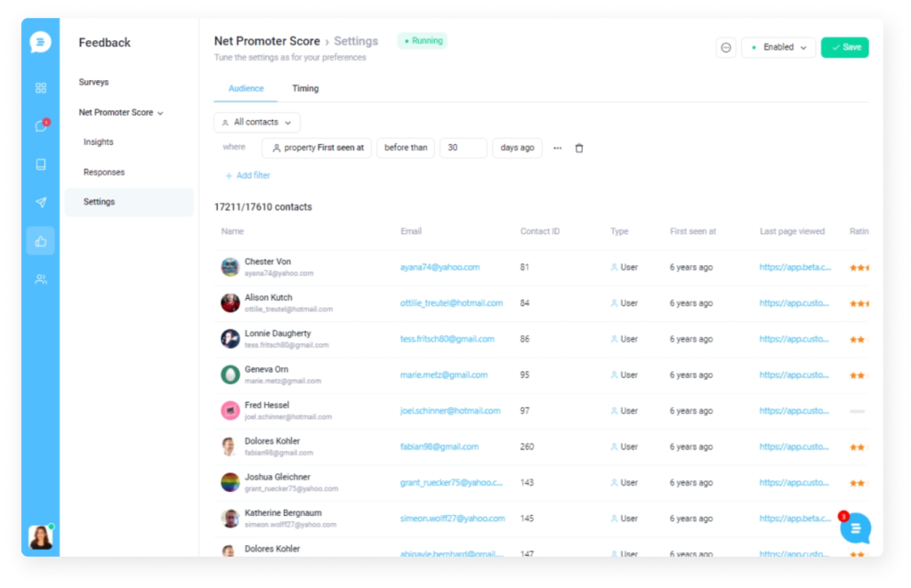The width and height of the screenshot is (911, 588).
Task: Open the knowledge base book icon
Action: point(41,165)
